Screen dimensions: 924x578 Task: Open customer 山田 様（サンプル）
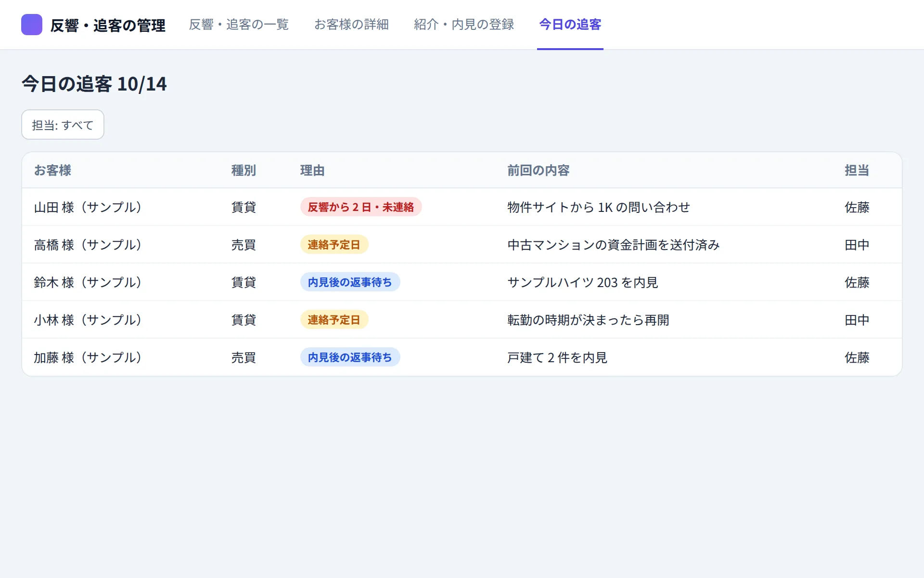88,207
